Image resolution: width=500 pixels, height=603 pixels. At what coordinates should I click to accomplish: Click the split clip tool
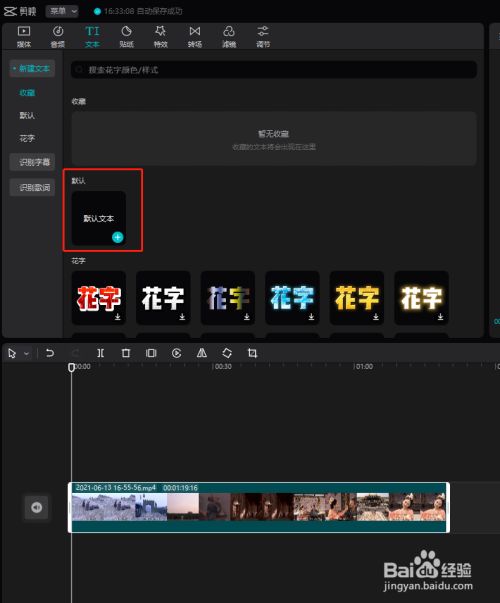tap(100, 353)
